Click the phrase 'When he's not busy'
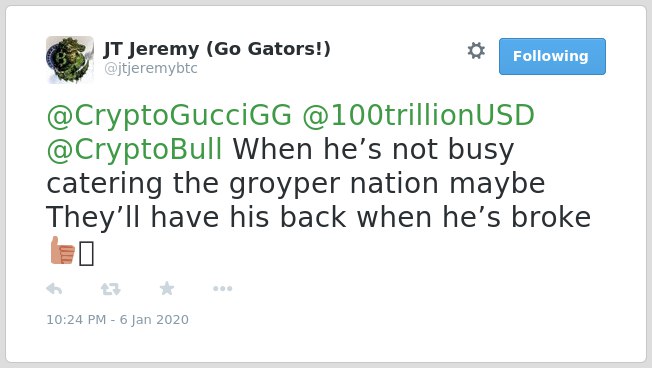Screen dimensions: 652x368 373,149
